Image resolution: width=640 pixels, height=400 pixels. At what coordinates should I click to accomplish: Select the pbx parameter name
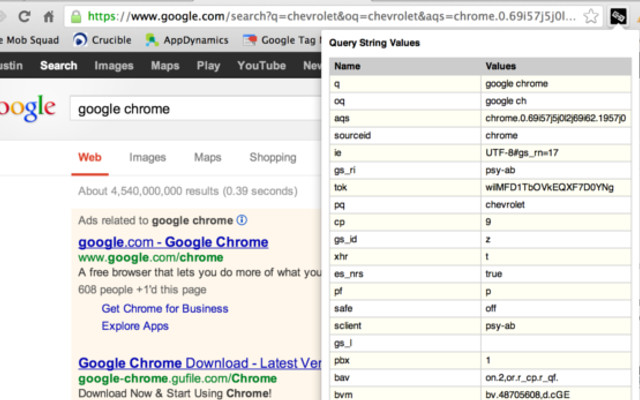click(342, 360)
